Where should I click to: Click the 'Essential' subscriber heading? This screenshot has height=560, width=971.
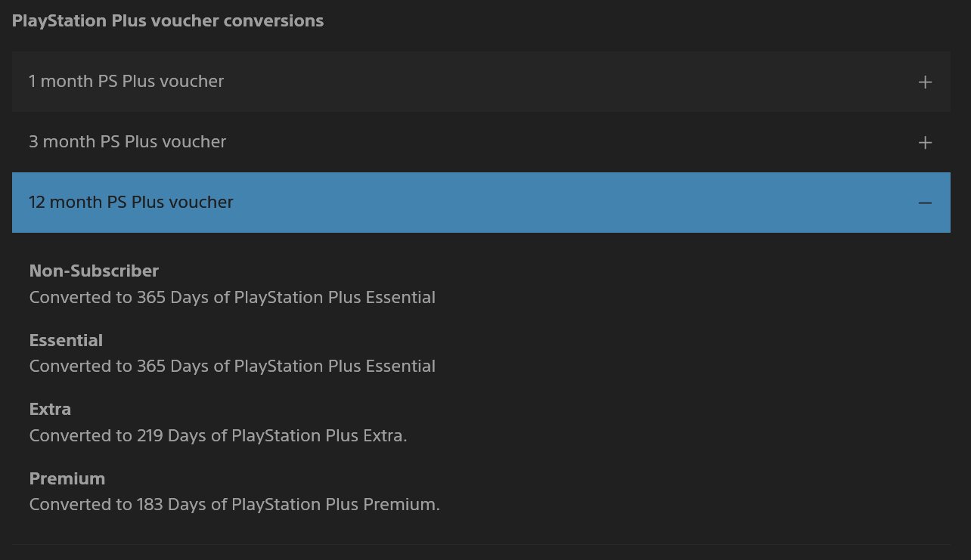tap(66, 340)
